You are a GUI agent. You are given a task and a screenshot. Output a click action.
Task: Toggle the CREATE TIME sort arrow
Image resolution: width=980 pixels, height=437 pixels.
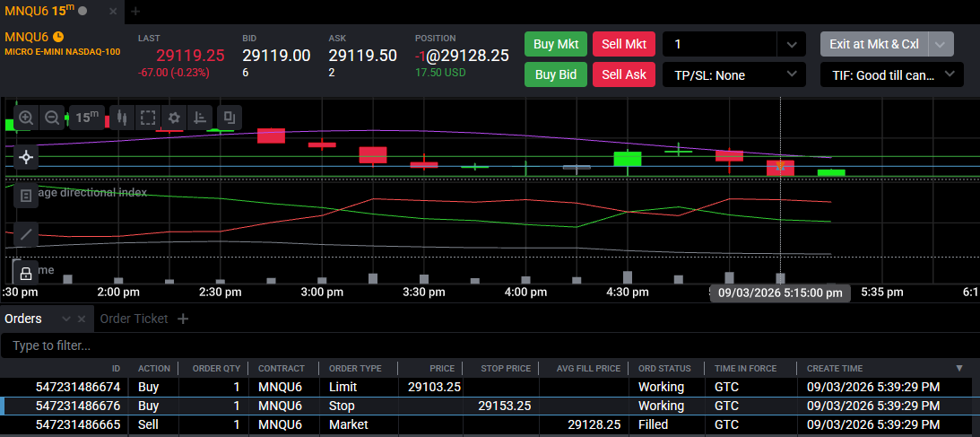coord(959,368)
